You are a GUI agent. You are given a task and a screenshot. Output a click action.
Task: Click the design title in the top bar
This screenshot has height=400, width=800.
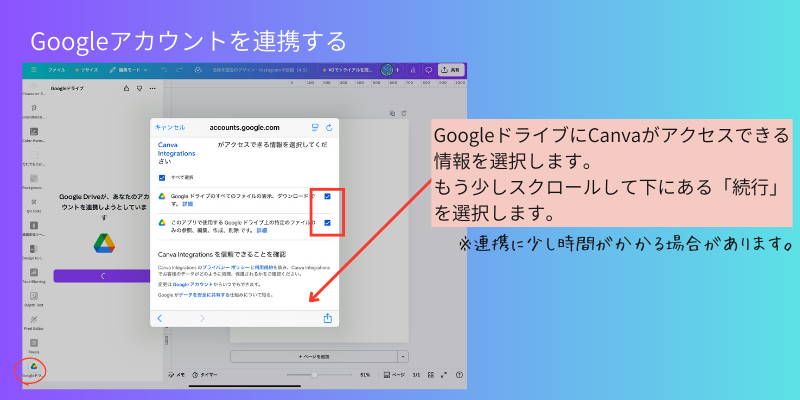[x=260, y=70]
